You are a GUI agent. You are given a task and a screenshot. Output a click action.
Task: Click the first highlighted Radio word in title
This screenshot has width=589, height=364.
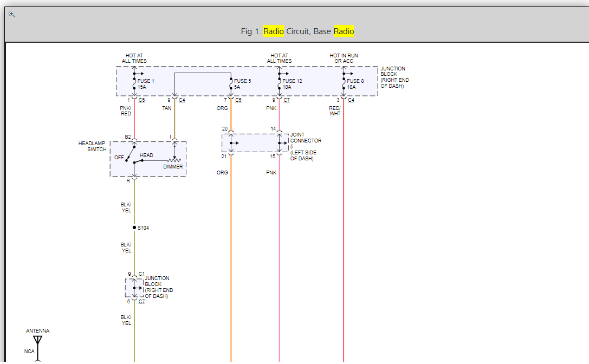coord(273,31)
